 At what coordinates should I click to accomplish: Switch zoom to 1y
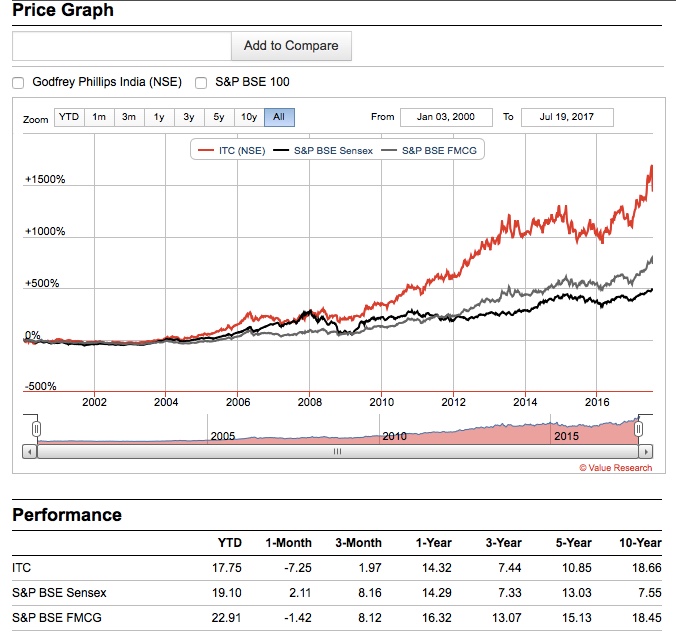point(159,117)
